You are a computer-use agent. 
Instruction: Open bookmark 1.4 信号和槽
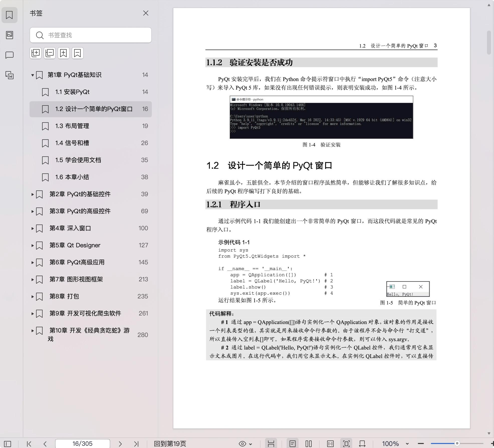point(91,143)
